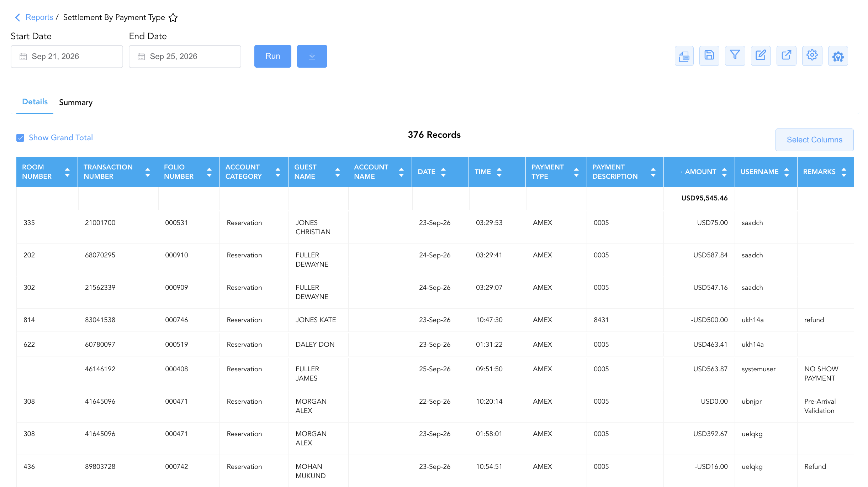Screen dimensions: 868x487
Task: Click the save report floppy-disk icon
Action: [709, 56]
